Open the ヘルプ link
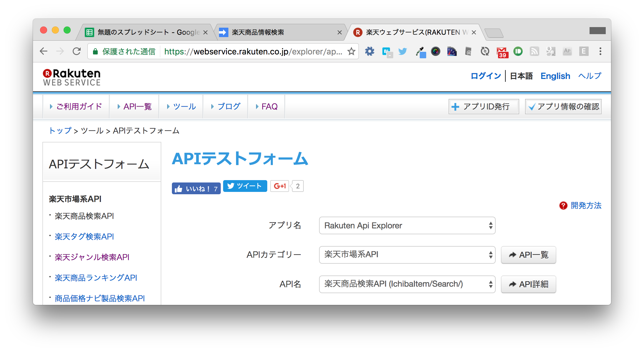 click(x=590, y=76)
